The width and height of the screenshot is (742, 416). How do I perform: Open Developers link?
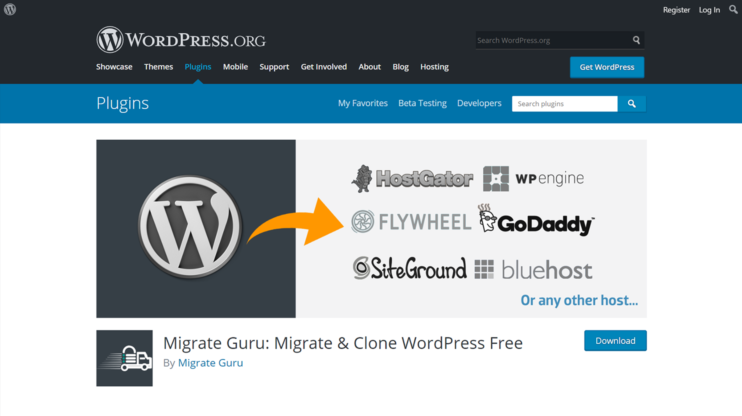pos(479,103)
